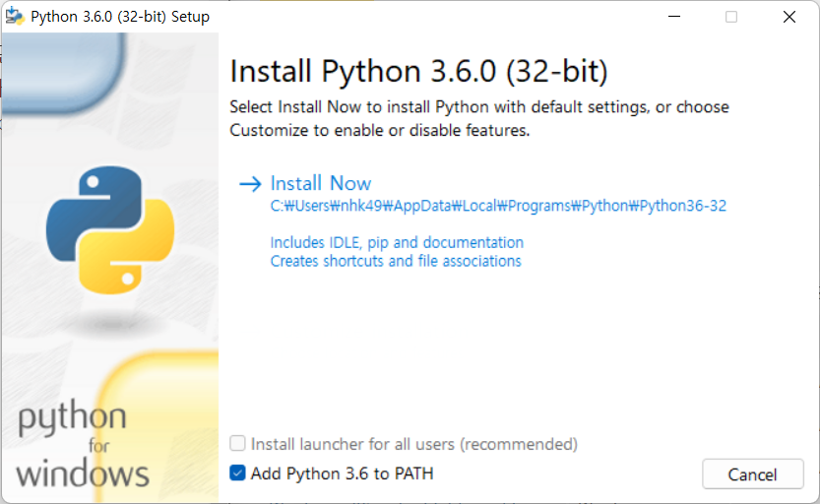Click the installer icon in title bar

(15, 16)
